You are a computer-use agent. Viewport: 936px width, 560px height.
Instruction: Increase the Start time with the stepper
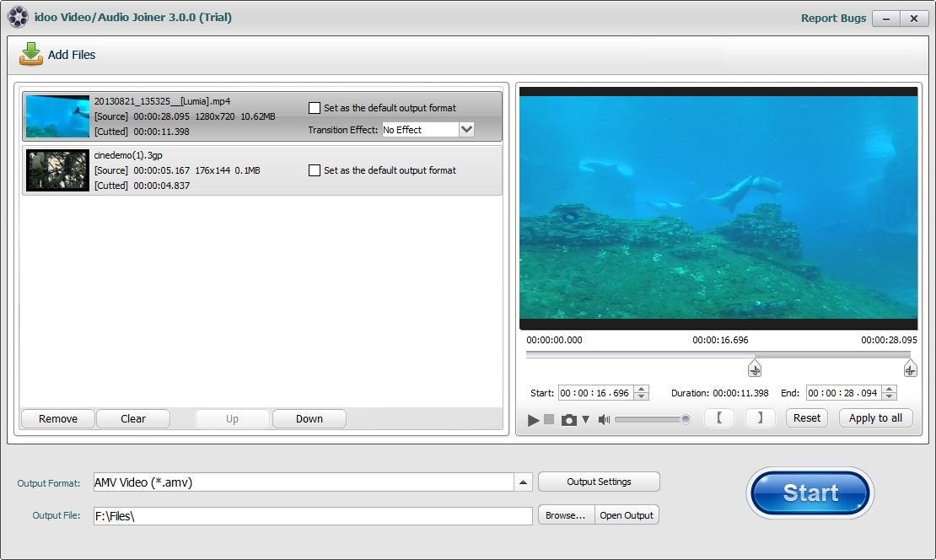click(x=639, y=389)
